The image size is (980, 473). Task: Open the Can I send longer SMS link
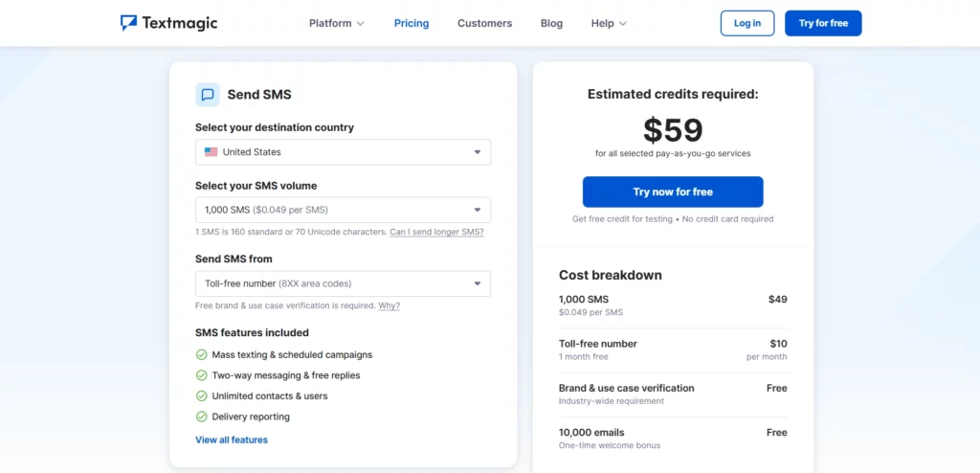436,232
